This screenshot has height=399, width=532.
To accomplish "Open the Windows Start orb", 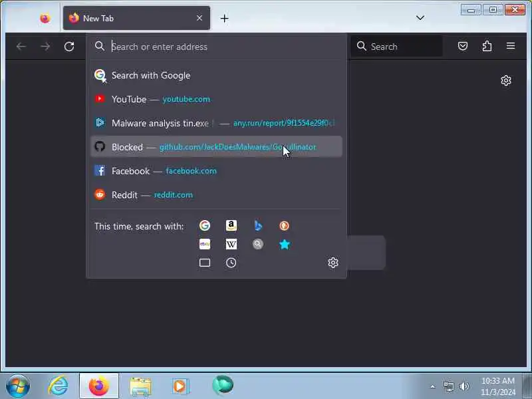I will 18,386.
